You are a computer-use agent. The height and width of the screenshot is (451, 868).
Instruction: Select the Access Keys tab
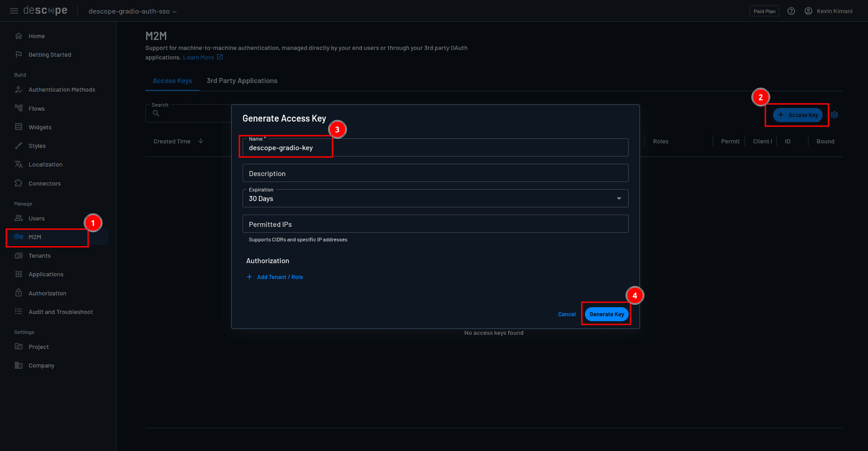172,81
